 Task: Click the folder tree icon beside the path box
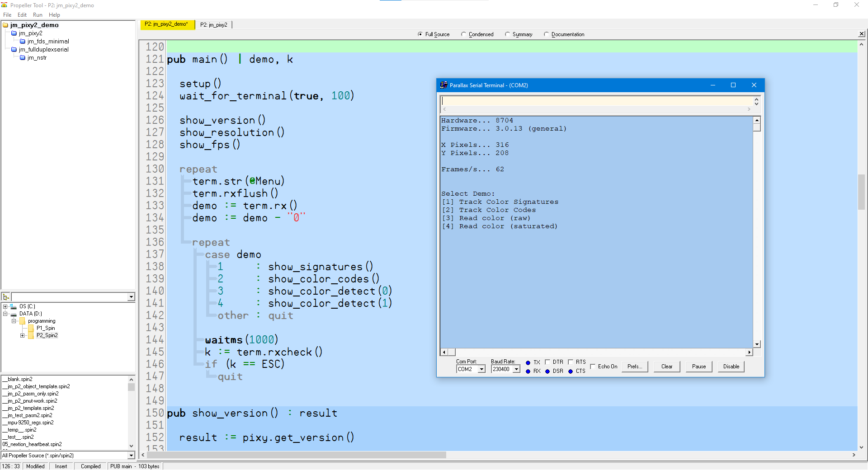6,297
